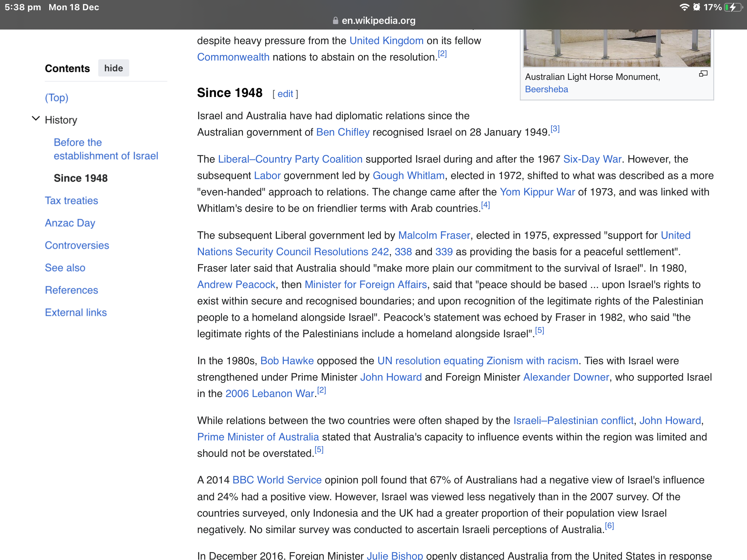Open the Ben Chifley link
Image resolution: width=747 pixels, height=560 pixels.
[x=342, y=132]
